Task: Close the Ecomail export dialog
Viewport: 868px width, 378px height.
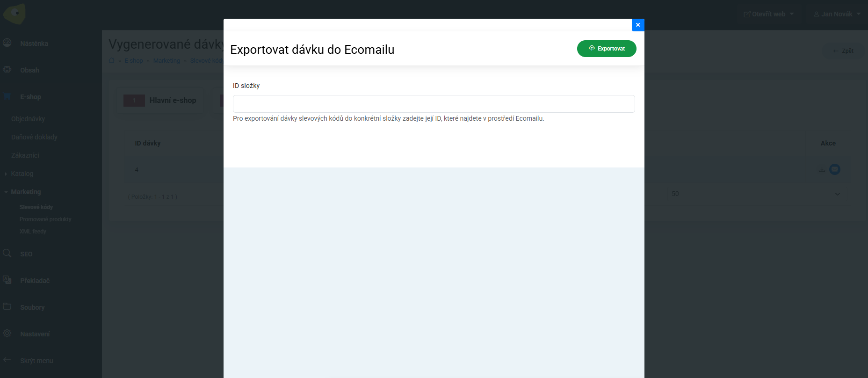Action: tap(638, 25)
